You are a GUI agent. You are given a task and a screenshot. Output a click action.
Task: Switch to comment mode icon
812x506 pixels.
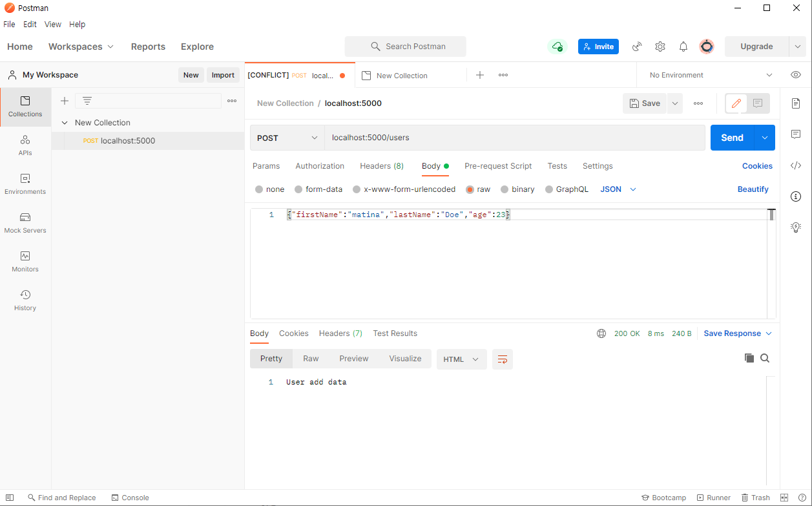point(758,103)
